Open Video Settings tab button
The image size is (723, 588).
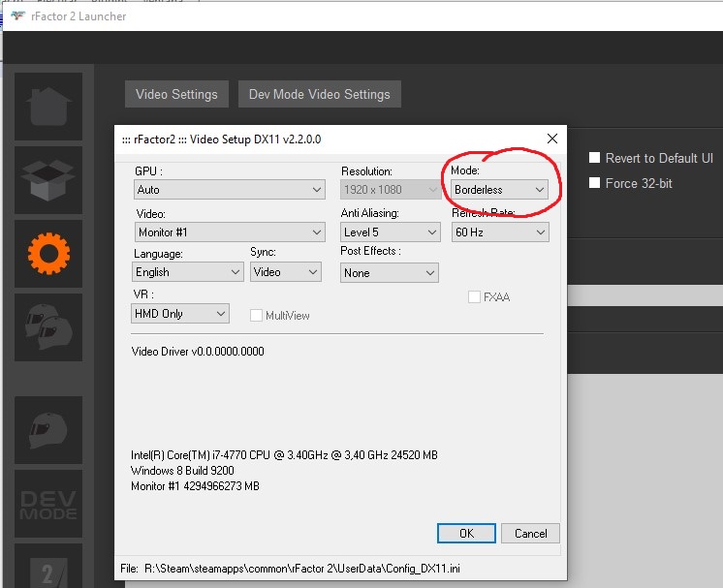176,94
